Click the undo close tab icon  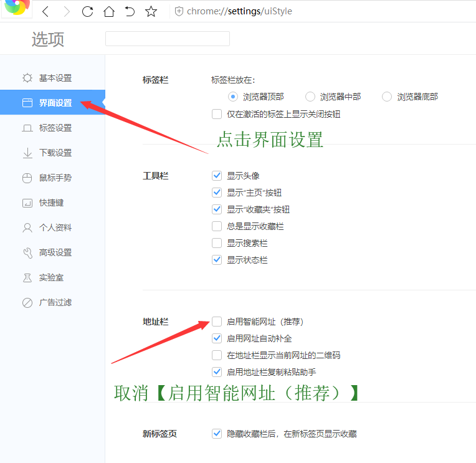tap(130, 11)
